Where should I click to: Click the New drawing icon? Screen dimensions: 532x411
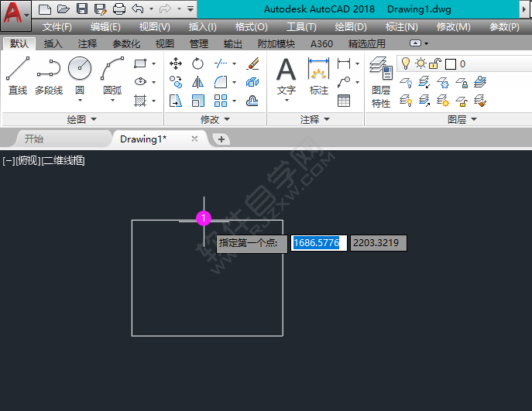click(45, 9)
